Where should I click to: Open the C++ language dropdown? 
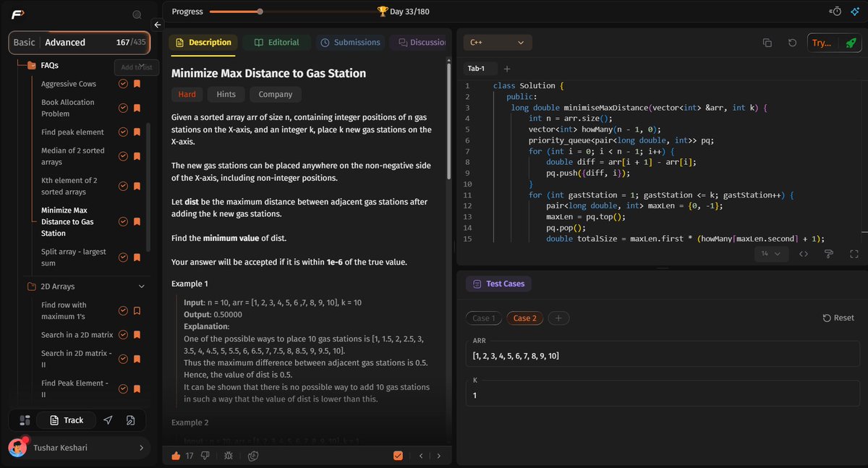498,43
